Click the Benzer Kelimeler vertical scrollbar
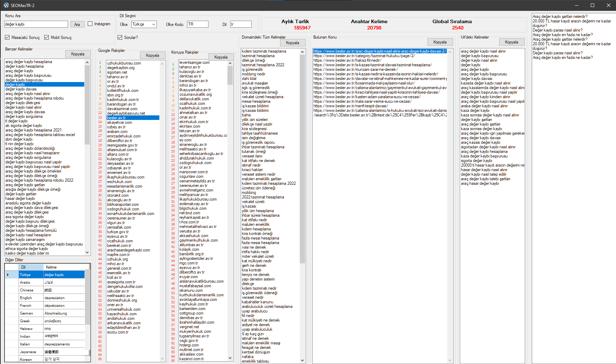The height and width of the screenshot is (364, 616). 87,157
